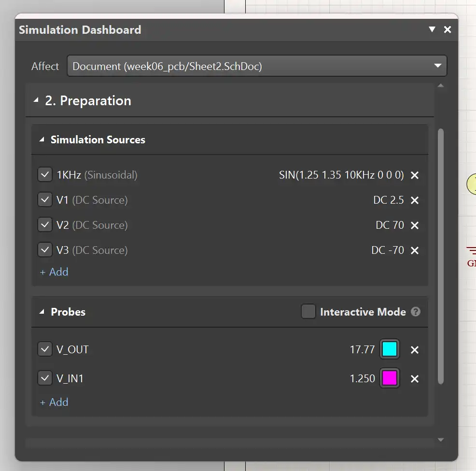476x471 pixels.
Task: Uncheck the V2 DC source
Action: click(45, 225)
